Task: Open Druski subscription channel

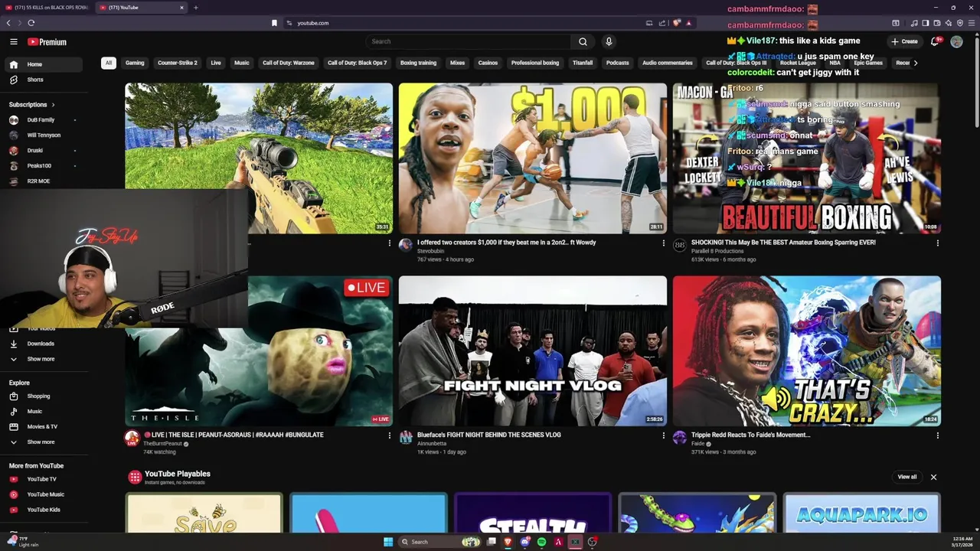Action: [44, 151]
